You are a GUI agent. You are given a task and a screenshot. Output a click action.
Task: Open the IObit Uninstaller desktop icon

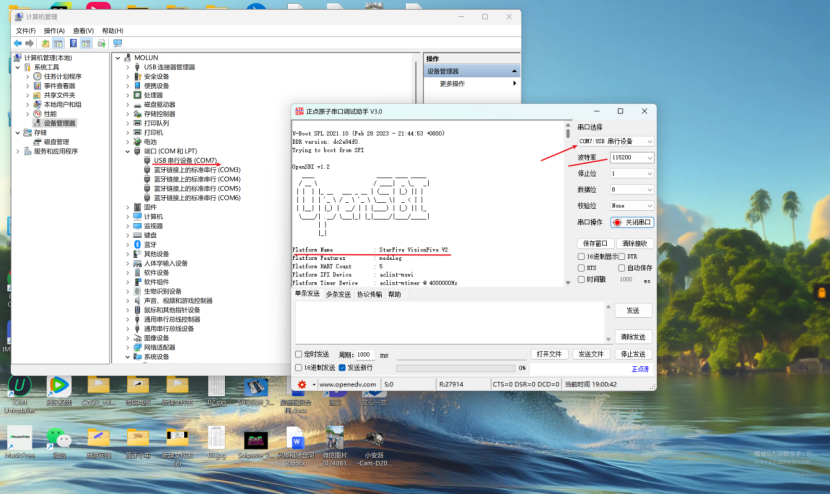coord(18,385)
